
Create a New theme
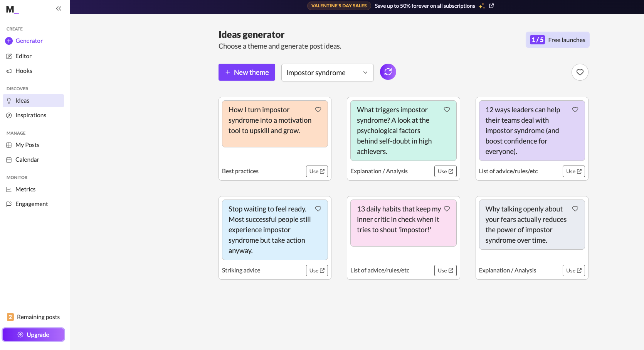pos(247,72)
